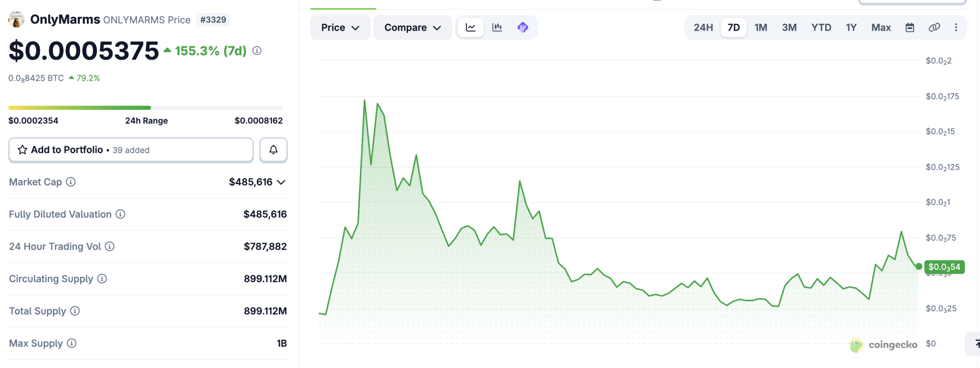
Task: Select the 3M time range
Action: point(789,28)
